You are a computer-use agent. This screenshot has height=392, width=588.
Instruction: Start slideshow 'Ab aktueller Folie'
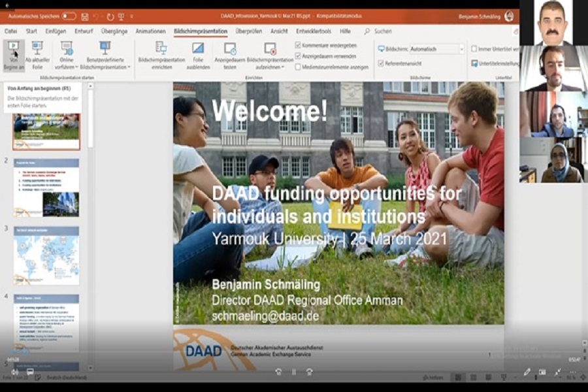(x=37, y=56)
